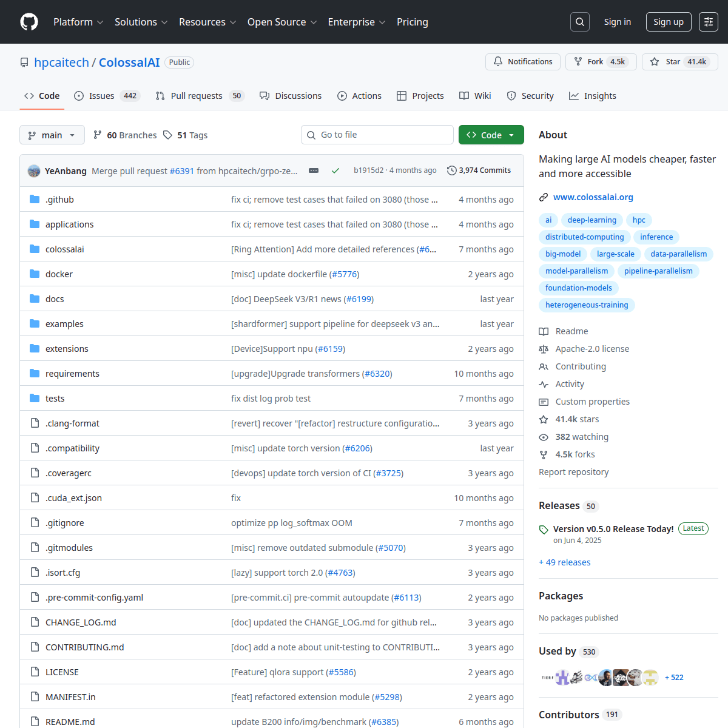Expand the Platform menu
This screenshot has height=728, width=728.
[78, 22]
